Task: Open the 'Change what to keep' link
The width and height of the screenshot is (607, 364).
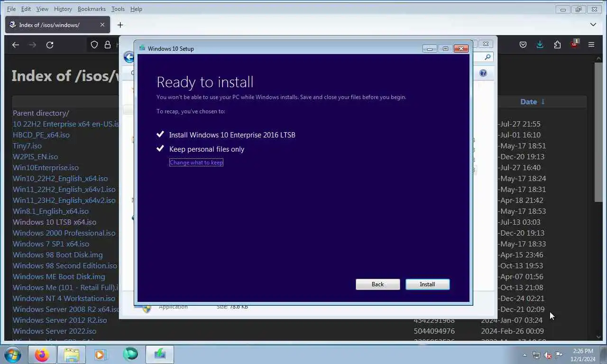Action: 196,163
